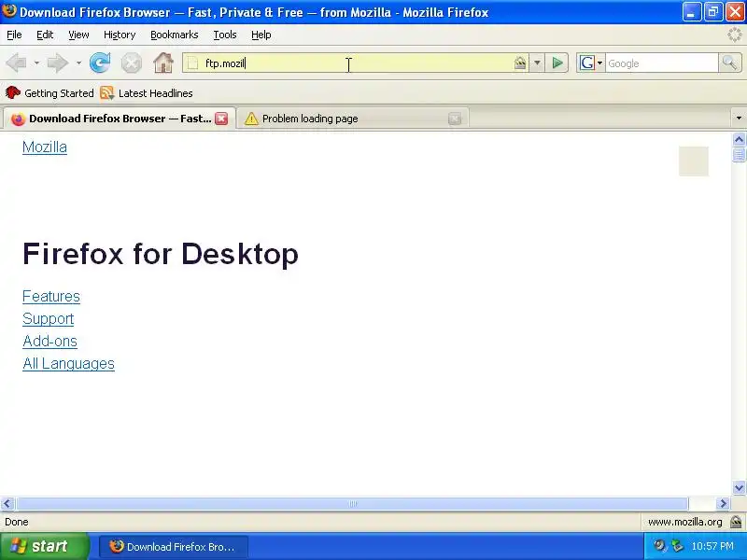Click the horizontal scrollbar left arrow

point(7,503)
